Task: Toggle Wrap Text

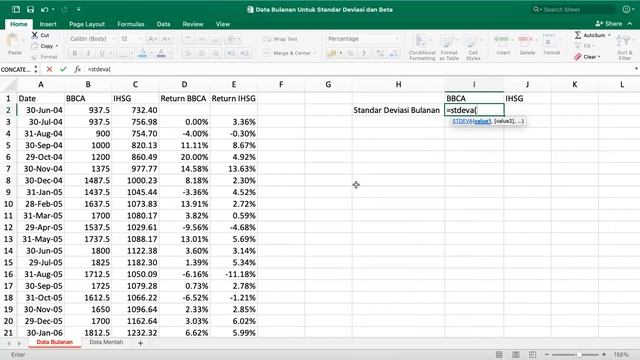Action: coord(280,39)
